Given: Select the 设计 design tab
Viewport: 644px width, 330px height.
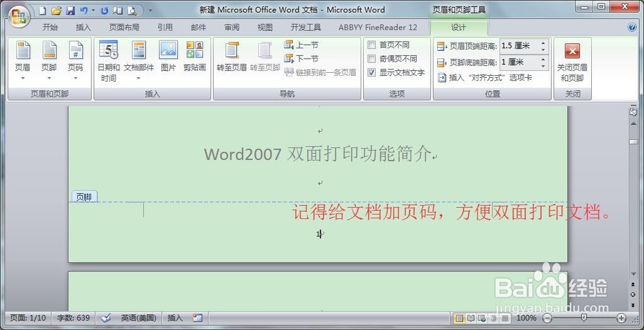Looking at the screenshot, I should click(459, 28).
